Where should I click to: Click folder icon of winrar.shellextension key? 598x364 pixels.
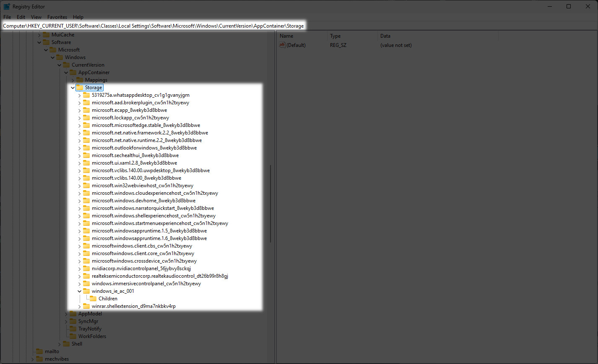pos(86,306)
